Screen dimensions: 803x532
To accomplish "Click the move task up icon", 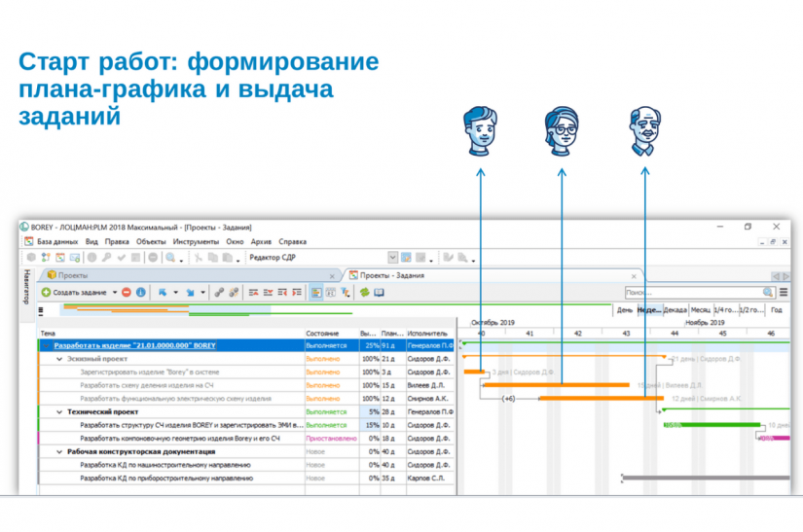I will pyautogui.click(x=253, y=292).
